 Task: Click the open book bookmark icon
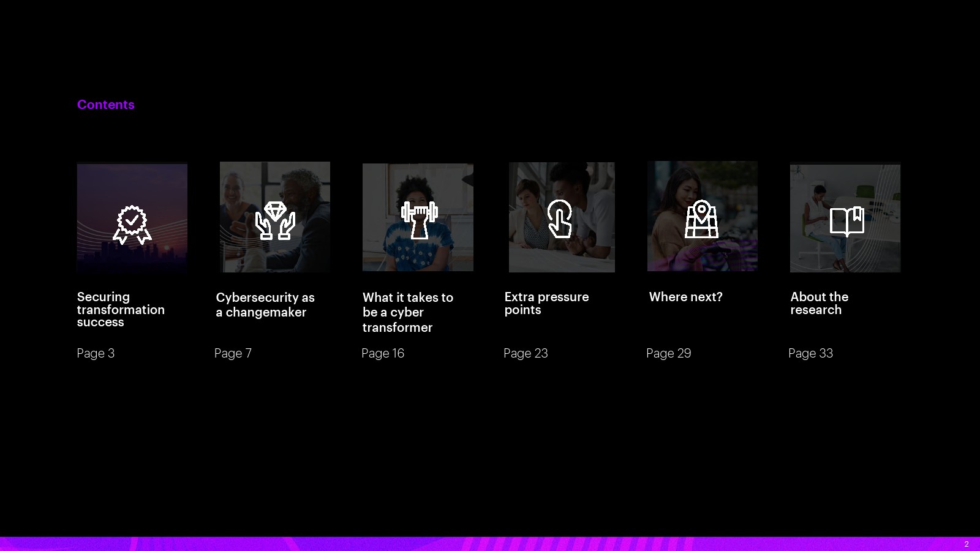pos(846,221)
